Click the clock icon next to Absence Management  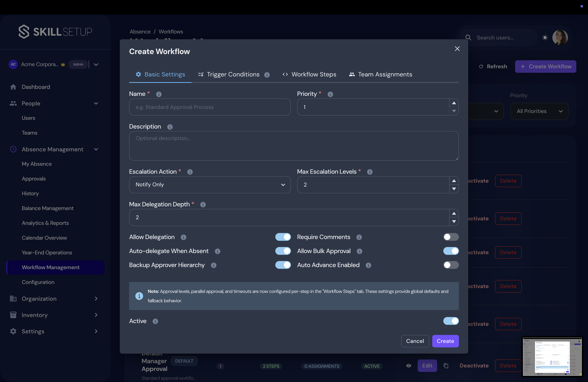13,149
